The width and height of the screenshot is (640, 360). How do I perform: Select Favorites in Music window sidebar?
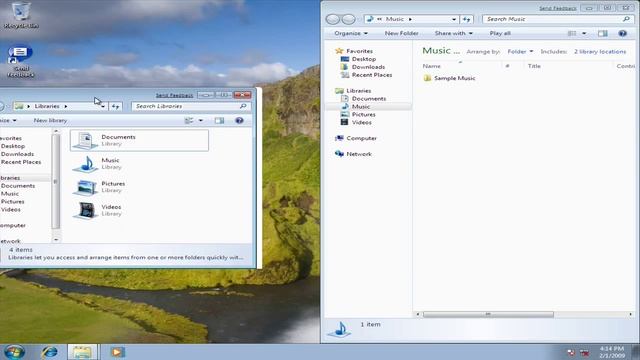click(359, 51)
